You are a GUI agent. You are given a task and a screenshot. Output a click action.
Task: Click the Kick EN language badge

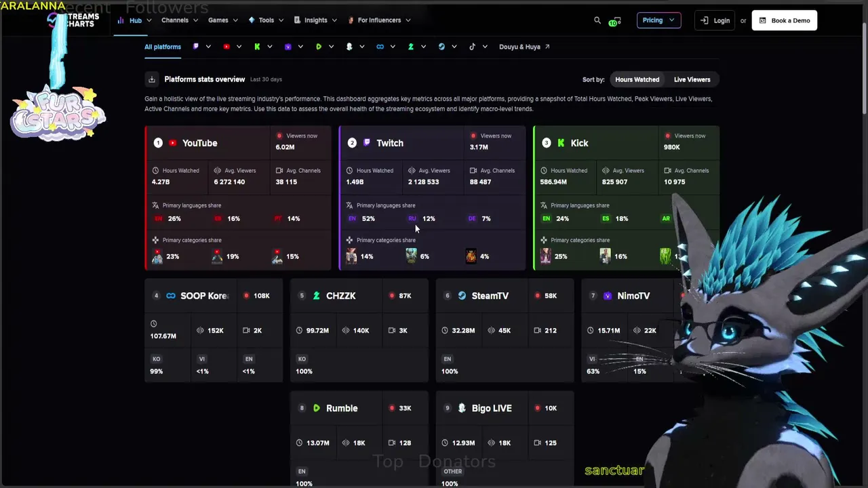(546, 218)
